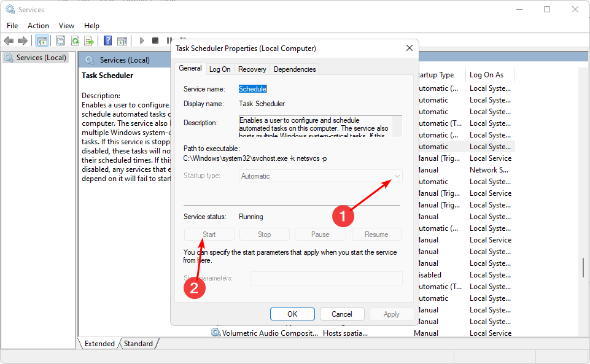Maximize the Services window
Screen dimensions: 590x364
(547, 9)
